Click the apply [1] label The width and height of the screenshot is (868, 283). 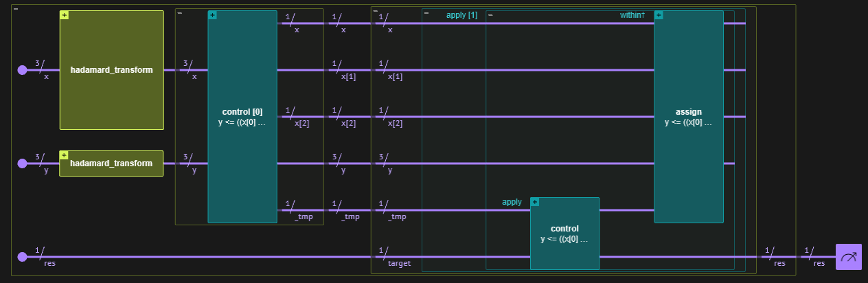coord(461,15)
